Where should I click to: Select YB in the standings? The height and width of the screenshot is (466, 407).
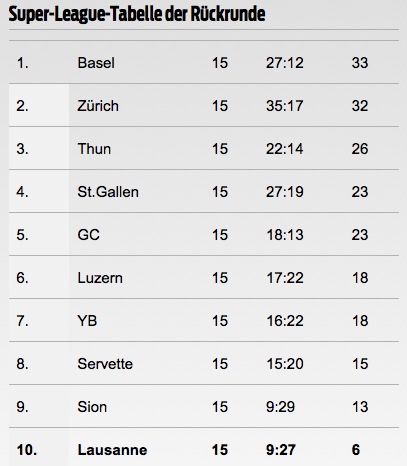pos(87,321)
